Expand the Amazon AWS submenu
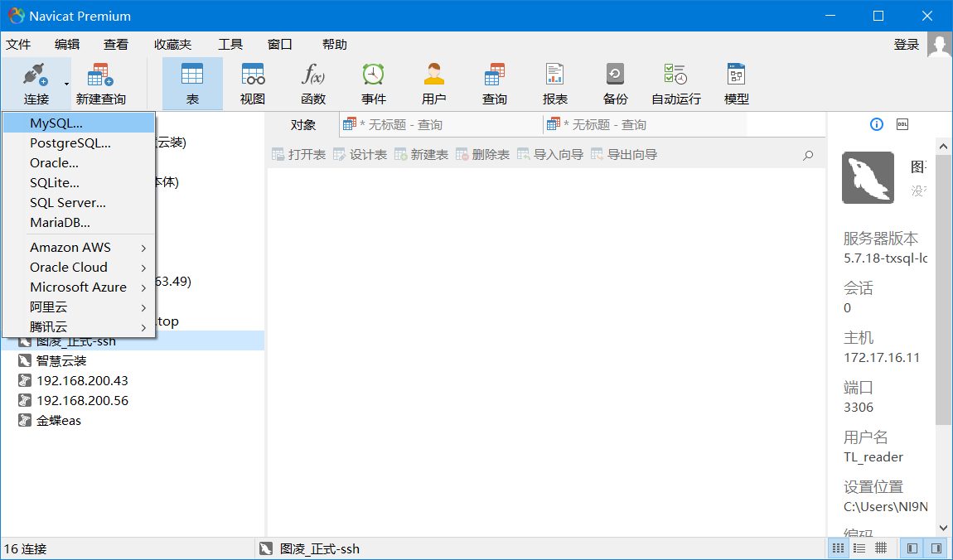 click(x=80, y=248)
